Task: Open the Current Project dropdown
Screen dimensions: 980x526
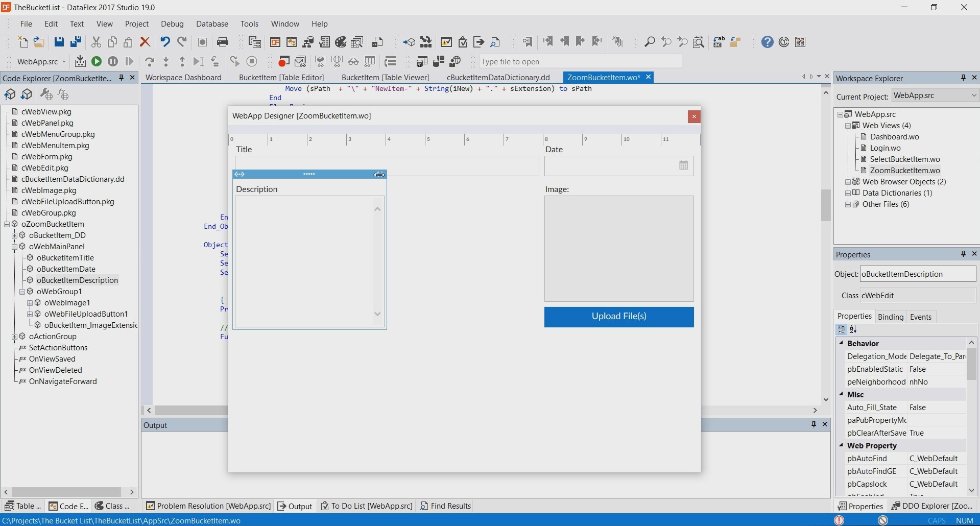Action: coord(973,95)
